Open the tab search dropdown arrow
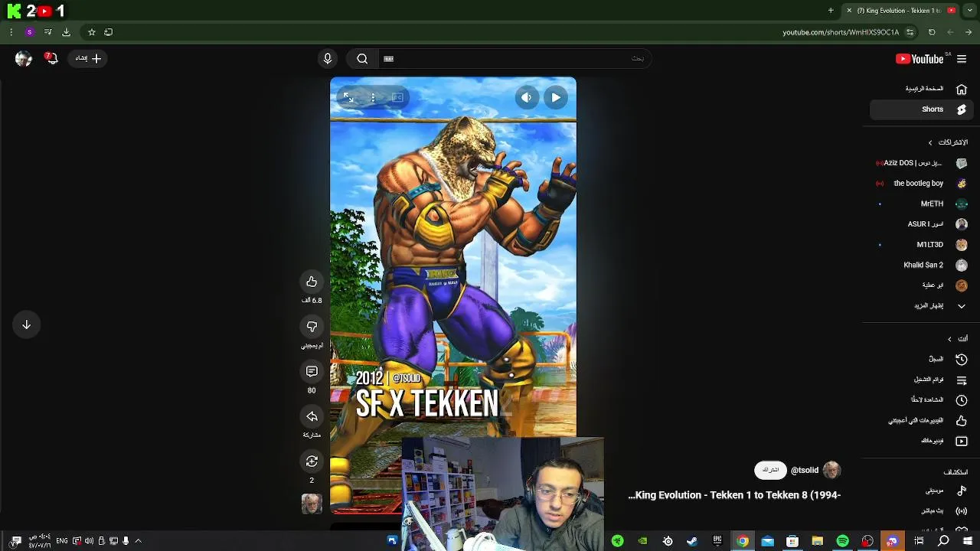 (969, 11)
